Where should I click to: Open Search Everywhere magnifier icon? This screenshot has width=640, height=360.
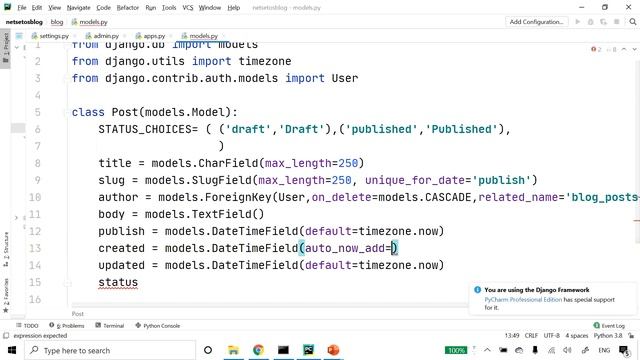pos(633,22)
